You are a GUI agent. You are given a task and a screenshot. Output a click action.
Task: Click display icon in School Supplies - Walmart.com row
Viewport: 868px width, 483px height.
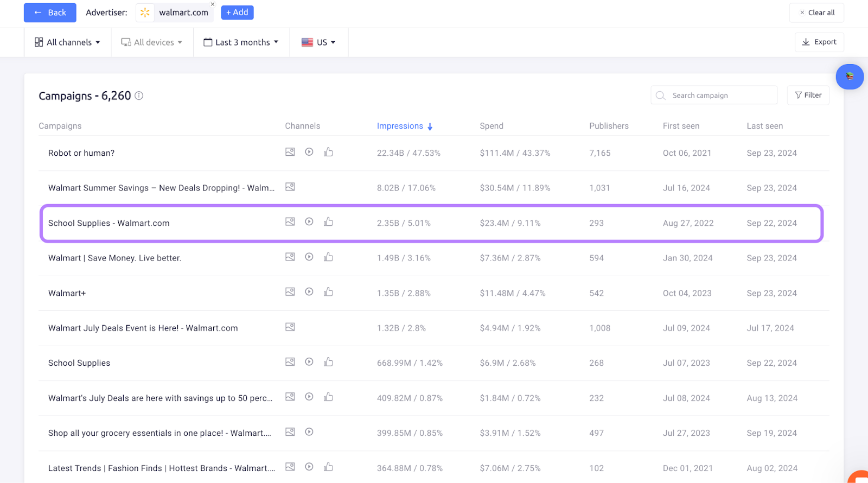pyautogui.click(x=290, y=221)
